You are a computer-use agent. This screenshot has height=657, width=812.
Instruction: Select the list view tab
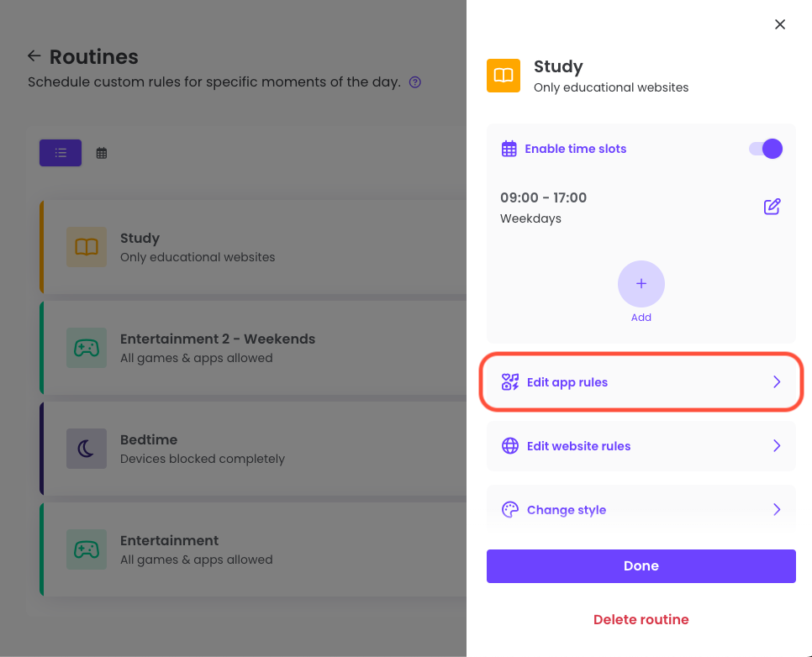pyautogui.click(x=60, y=152)
